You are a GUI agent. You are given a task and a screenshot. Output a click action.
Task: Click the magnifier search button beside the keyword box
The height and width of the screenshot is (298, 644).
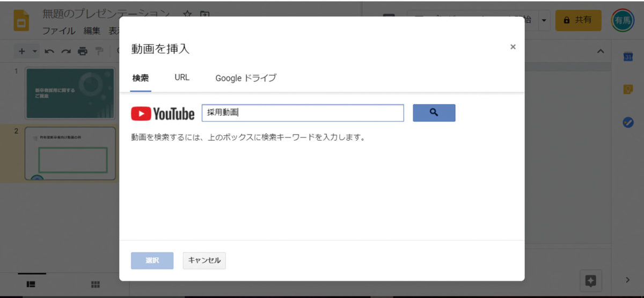[x=434, y=113]
